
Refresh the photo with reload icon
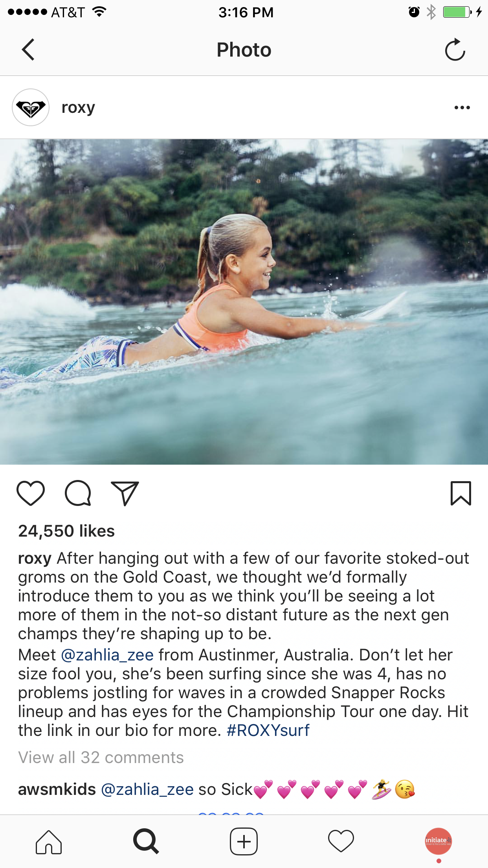(455, 50)
